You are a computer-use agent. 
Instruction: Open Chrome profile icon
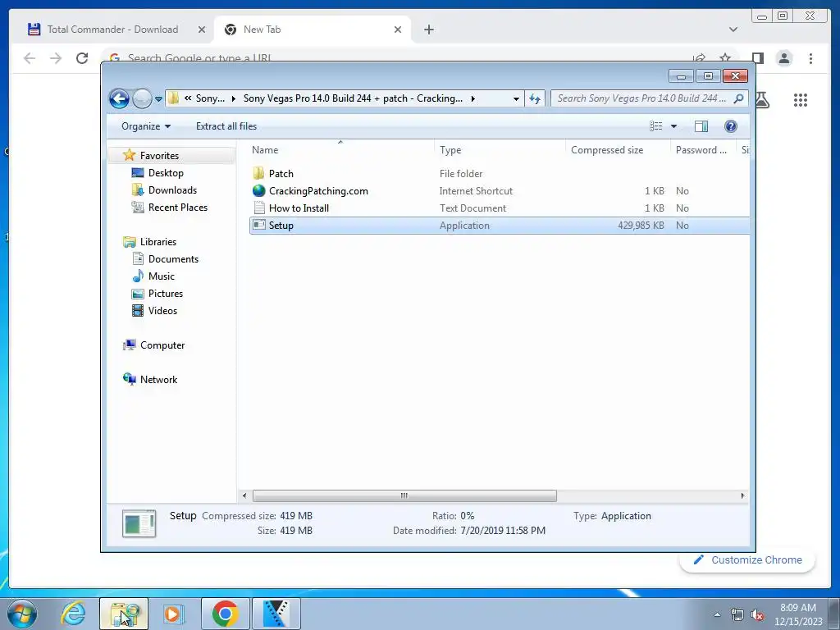point(784,58)
